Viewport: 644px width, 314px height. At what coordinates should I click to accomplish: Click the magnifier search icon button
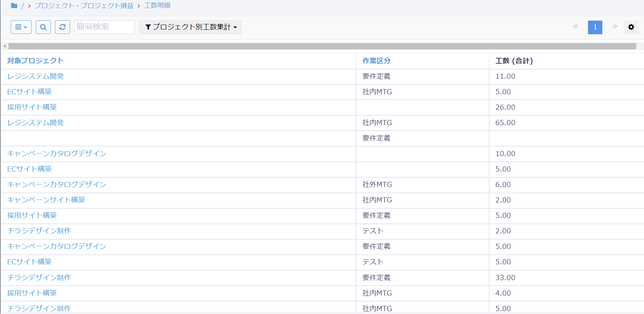click(x=43, y=27)
